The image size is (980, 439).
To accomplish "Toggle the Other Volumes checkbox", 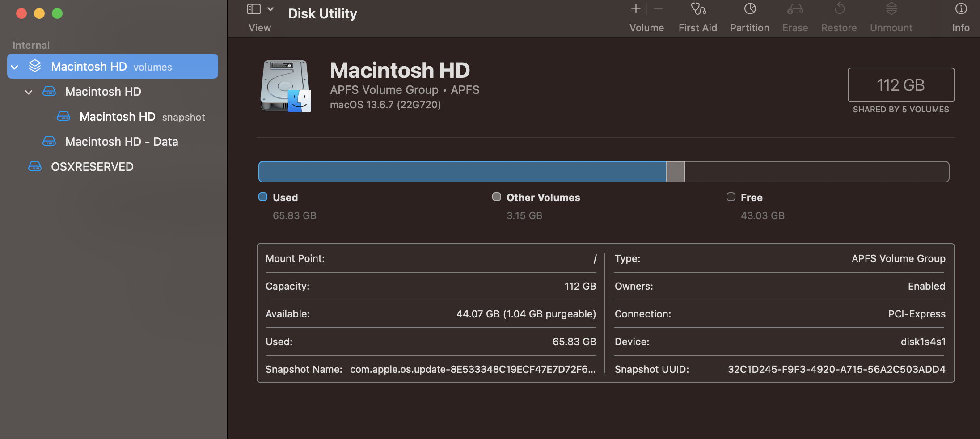I will [496, 197].
